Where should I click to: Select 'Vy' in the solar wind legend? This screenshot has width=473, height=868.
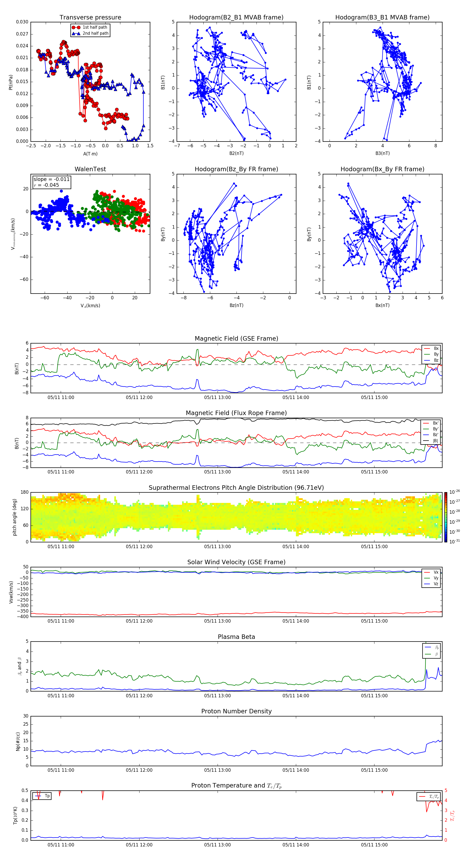pos(431,578)
